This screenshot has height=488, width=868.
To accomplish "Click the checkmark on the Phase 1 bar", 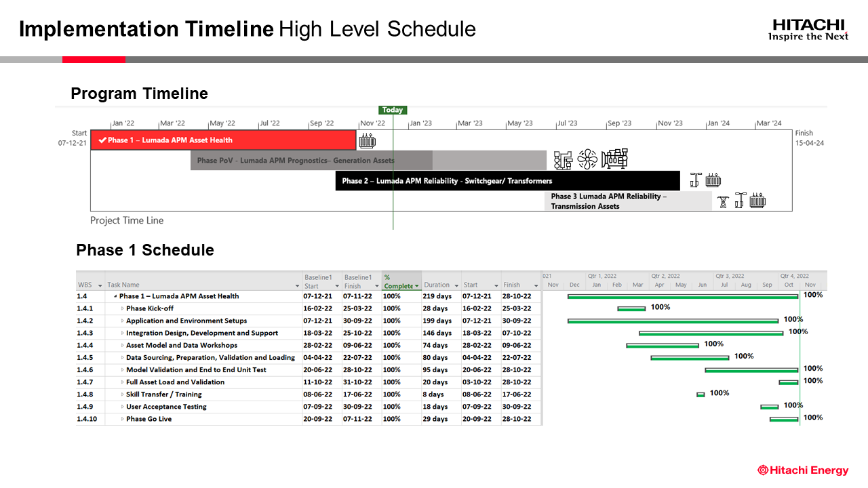I will pyautogui.click(x=102, y=140).
